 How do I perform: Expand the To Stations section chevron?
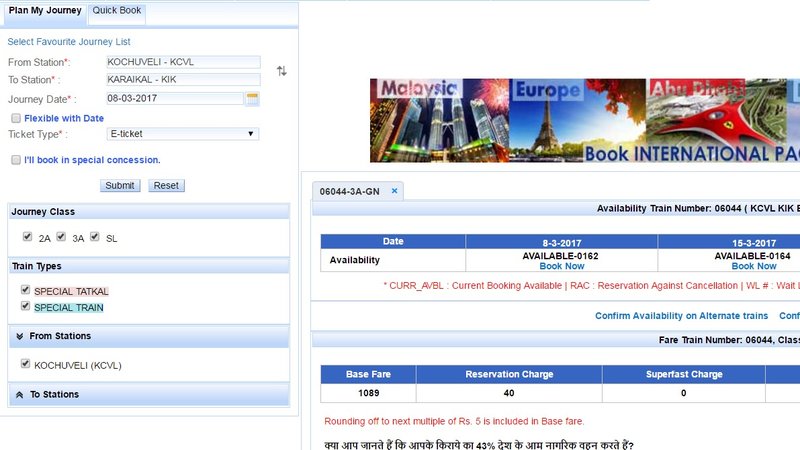click(x=20, y=395)
